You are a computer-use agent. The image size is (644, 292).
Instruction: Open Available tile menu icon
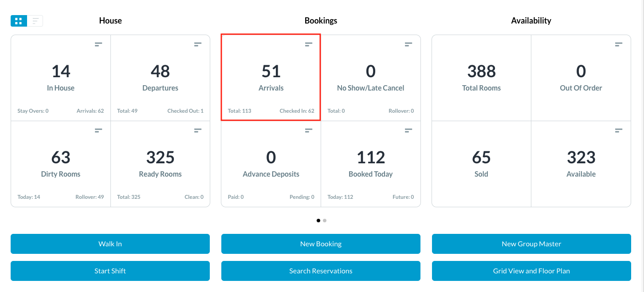coord(619,130)
